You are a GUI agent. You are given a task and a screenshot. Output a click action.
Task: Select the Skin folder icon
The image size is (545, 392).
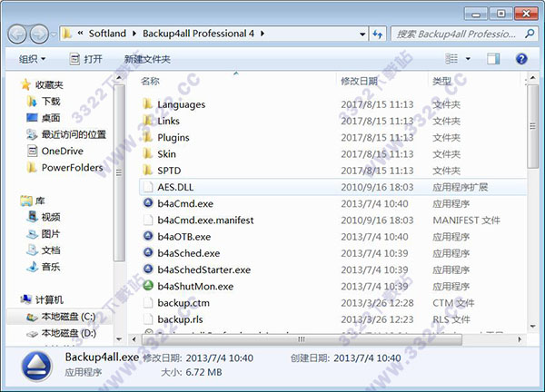click(148, 153)
